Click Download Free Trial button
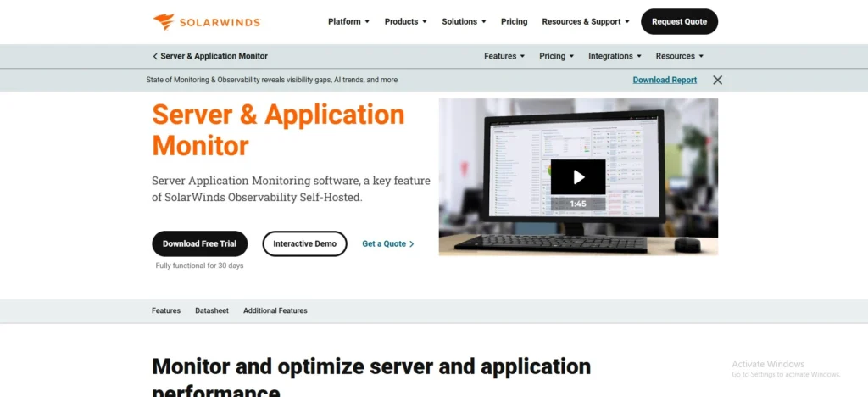This screenshot has height=397, width=868. click(x=199, y=243)
